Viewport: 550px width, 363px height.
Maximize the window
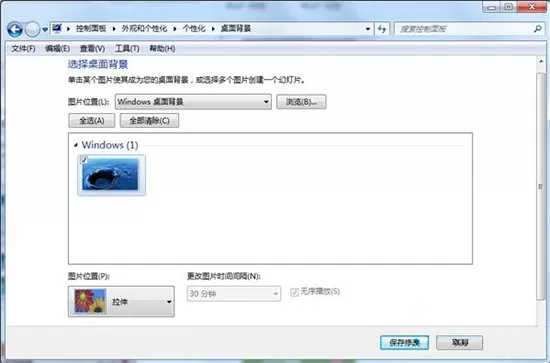pyautogui.click(x=508, y=7)
